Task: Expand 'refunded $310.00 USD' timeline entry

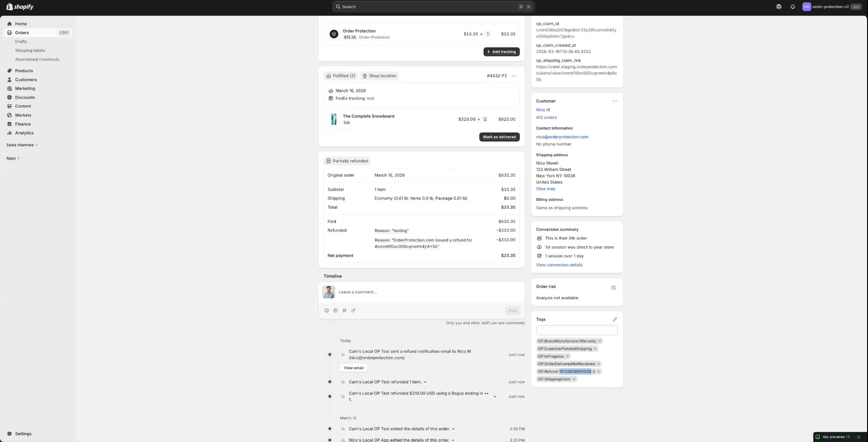Action: click(495, 396)
